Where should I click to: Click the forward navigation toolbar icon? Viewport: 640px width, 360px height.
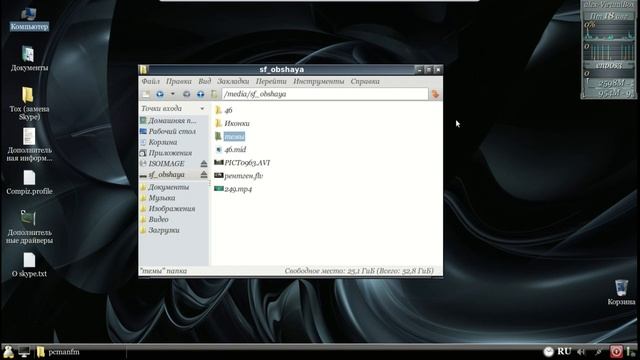tap(187, 94)
